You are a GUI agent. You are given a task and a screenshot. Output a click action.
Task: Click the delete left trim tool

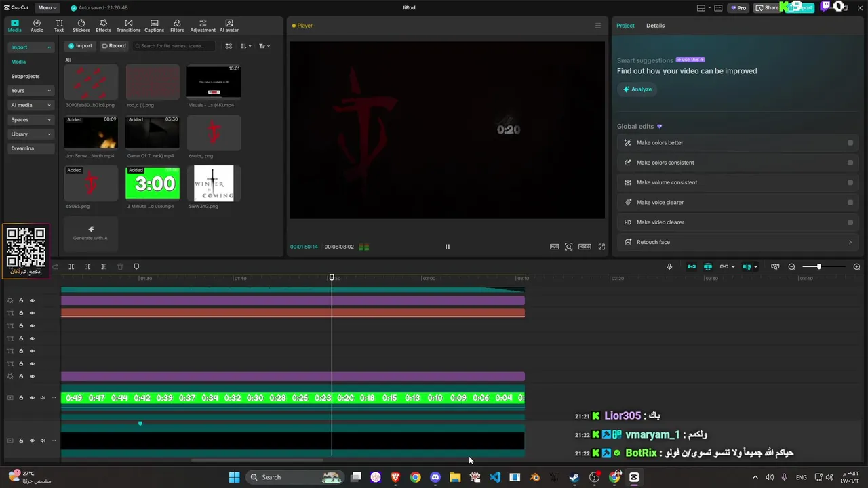(x=87, y=266)
